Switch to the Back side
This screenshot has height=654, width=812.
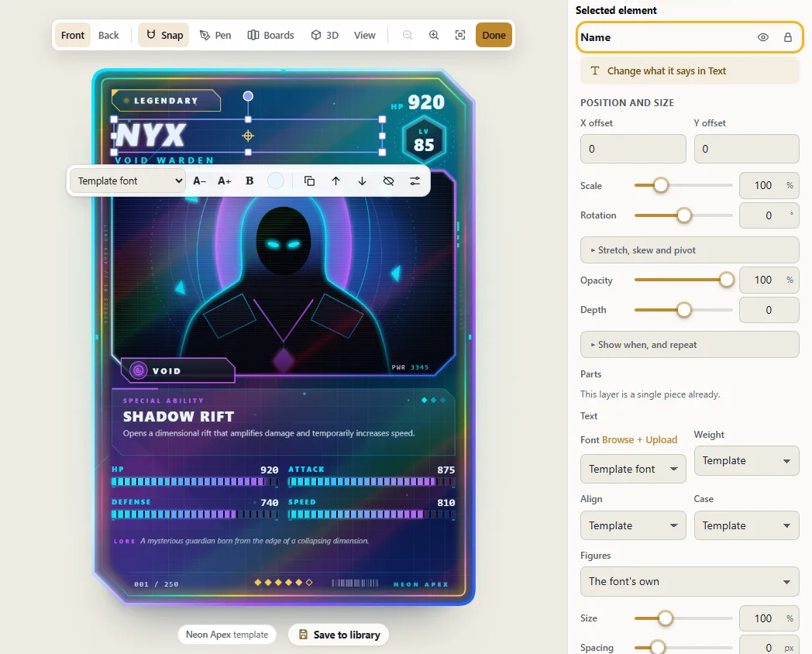(108, 35)
